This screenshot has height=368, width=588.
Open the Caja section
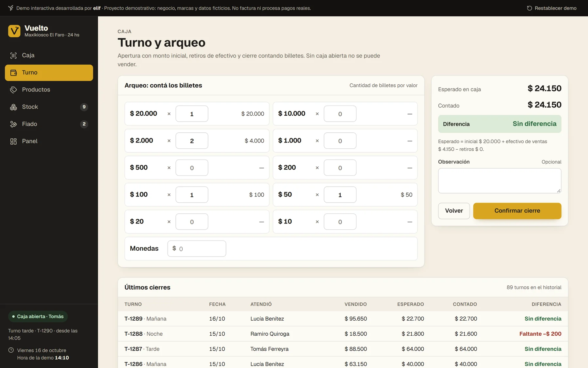tap(49, 55)
